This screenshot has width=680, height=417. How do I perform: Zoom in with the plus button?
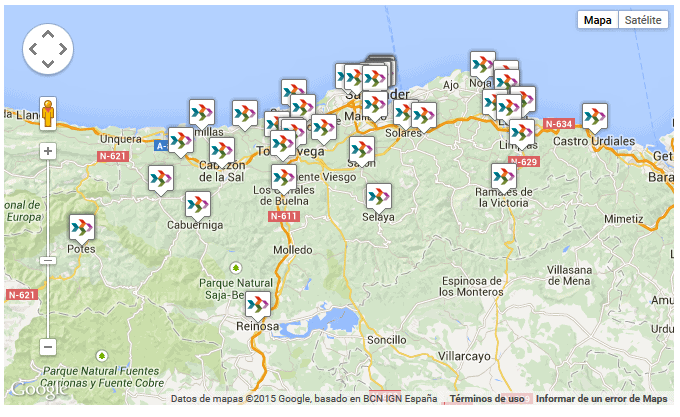point(48,151)
